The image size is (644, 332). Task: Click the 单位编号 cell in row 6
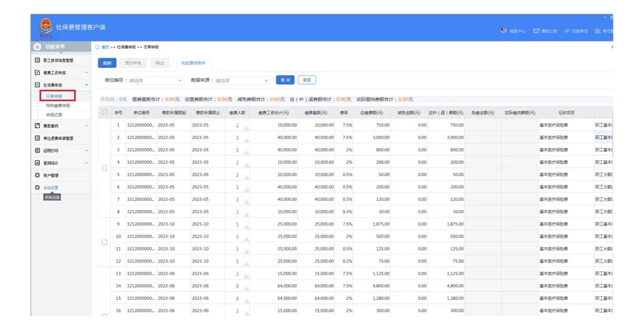point(141,187)
